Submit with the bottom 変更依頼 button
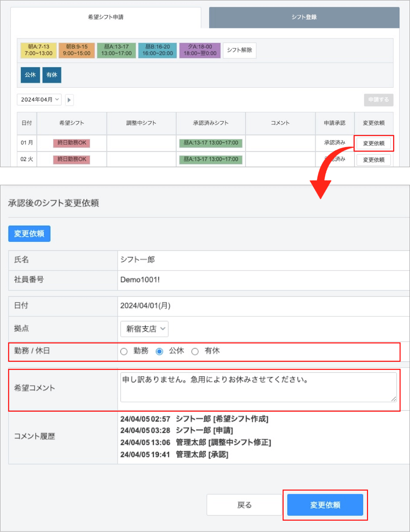Viewport: 410px width, 532px height. (x=325, y=505)
